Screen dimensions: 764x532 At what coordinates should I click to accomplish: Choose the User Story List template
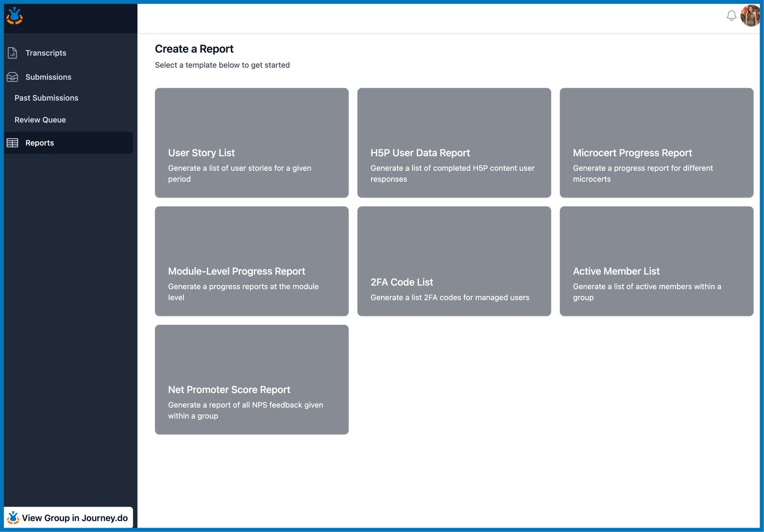pyautogui.click(x=252, y=143)
